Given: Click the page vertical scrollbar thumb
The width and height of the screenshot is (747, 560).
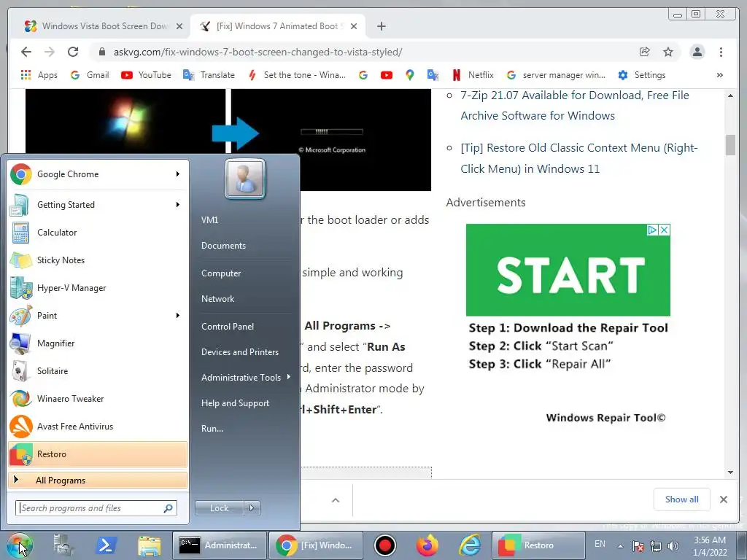Looking at the screenshot, I should (x=730, y=145).
